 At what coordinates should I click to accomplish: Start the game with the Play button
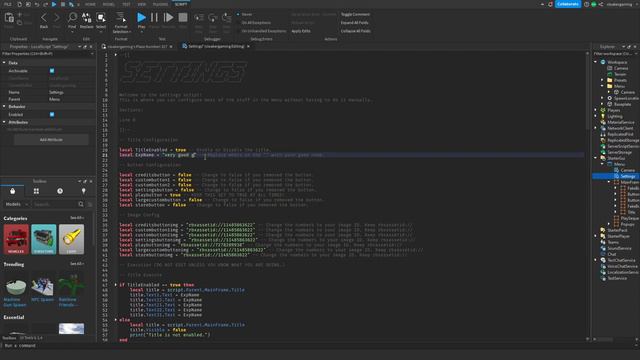pos(141,18)
